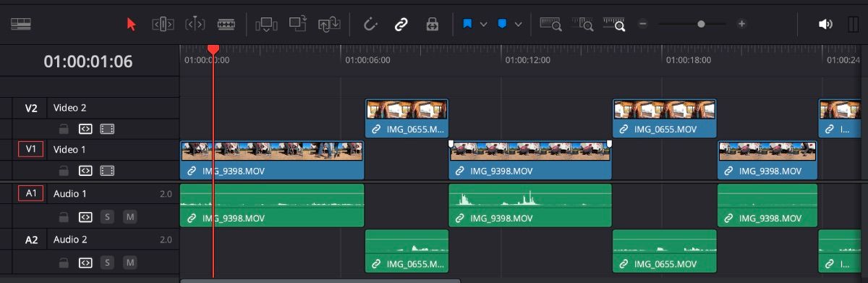Screen dimensions: 868x283
Task: Mute playback with the speaker icon
Action: click(x=825, y=24)
